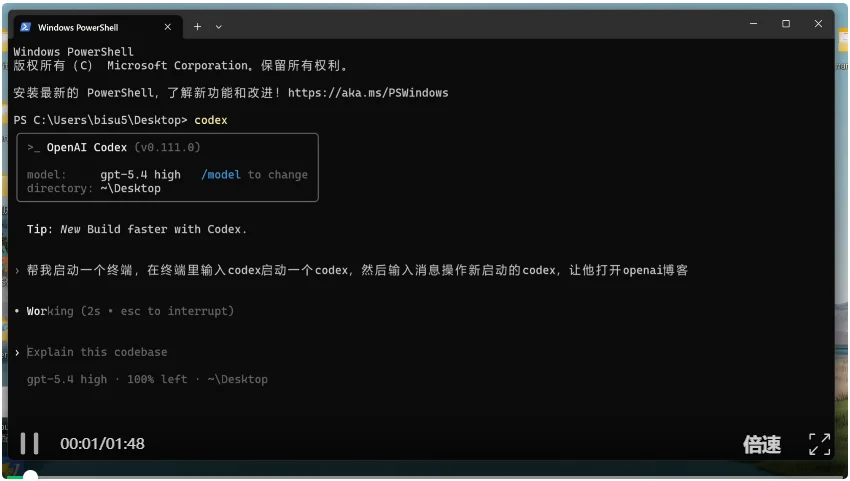Image resolution: width=850 pixels, height=481 pixels.
Task: Pause the video playback
Action: click(30, 444)
